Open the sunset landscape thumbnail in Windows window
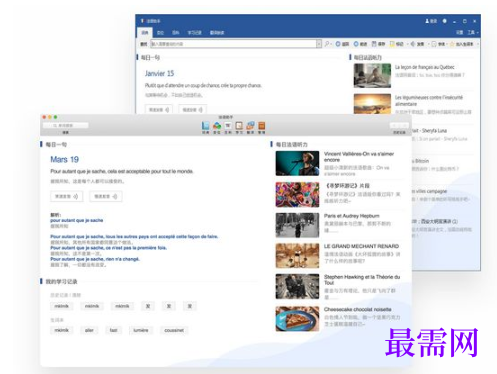The width and height of the screenshot is (497, 374). point(372,104)
